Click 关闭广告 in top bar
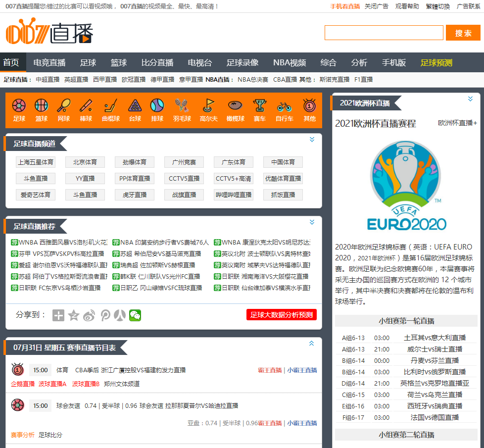This screenshot has height=448, width=484. click(376, 6)
